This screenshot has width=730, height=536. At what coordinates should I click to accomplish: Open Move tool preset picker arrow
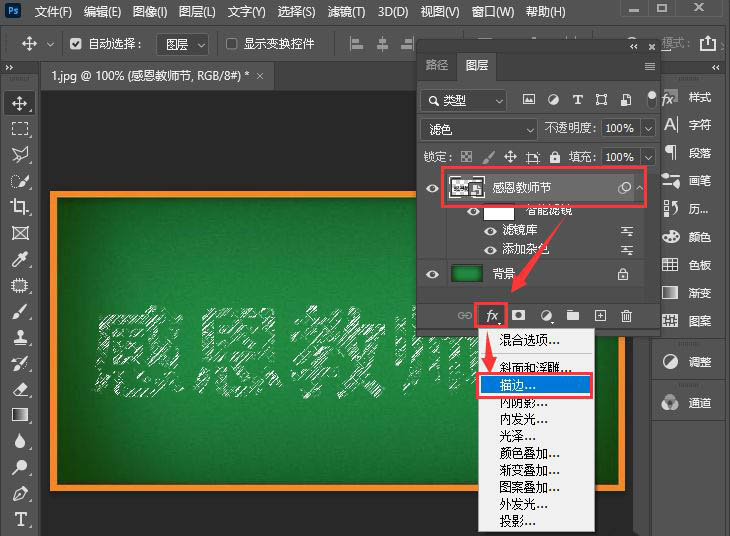click(50, 44)
